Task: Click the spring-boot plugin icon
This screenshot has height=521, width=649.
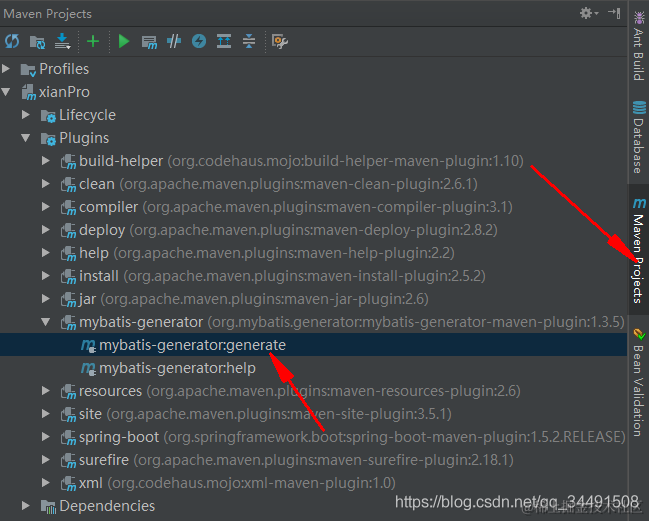Action: click(68, 438)
